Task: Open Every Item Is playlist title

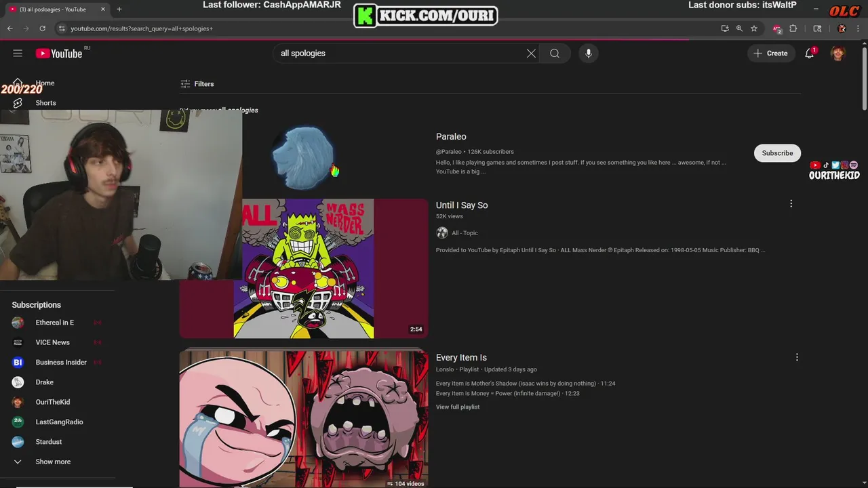Action: (x=461, y=358)
